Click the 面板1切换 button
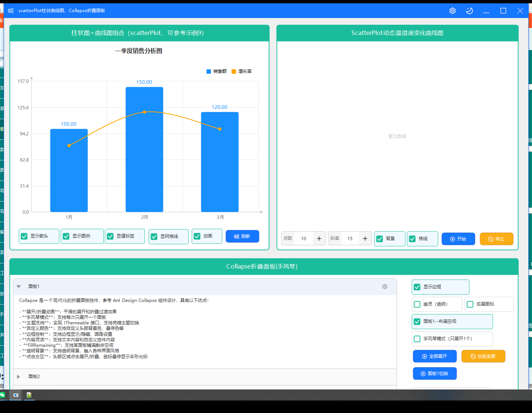 435,373
